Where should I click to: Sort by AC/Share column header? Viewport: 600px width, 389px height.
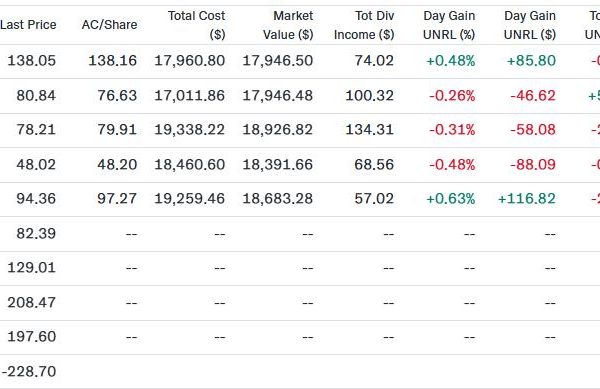pos(109,25)
